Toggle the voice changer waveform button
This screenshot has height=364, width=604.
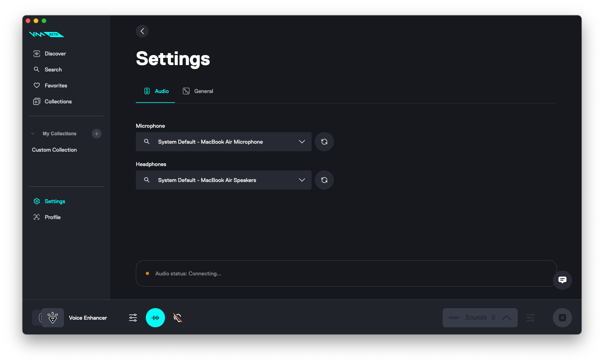[155, 318]
